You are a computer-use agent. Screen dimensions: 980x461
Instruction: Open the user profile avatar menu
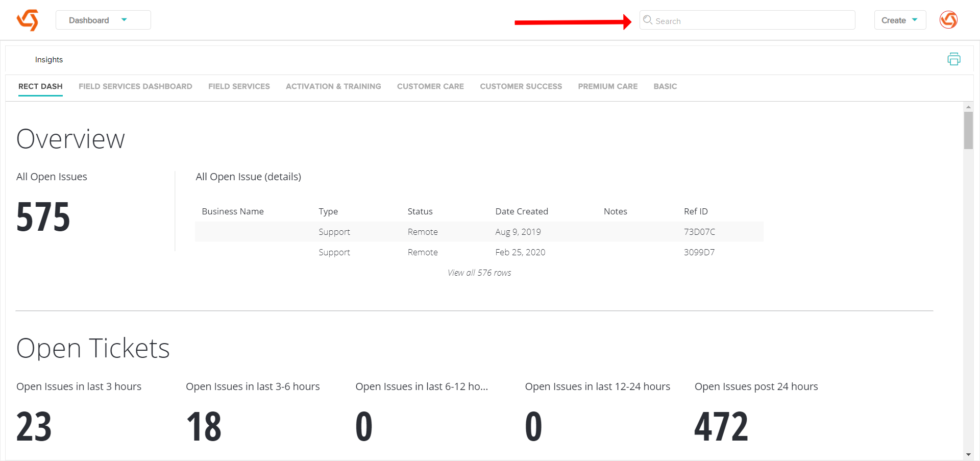[948, 20]
